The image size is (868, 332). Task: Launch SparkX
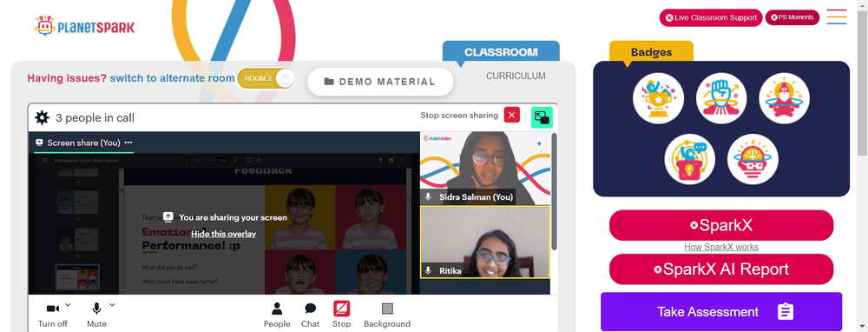click(x=721, y=225)
